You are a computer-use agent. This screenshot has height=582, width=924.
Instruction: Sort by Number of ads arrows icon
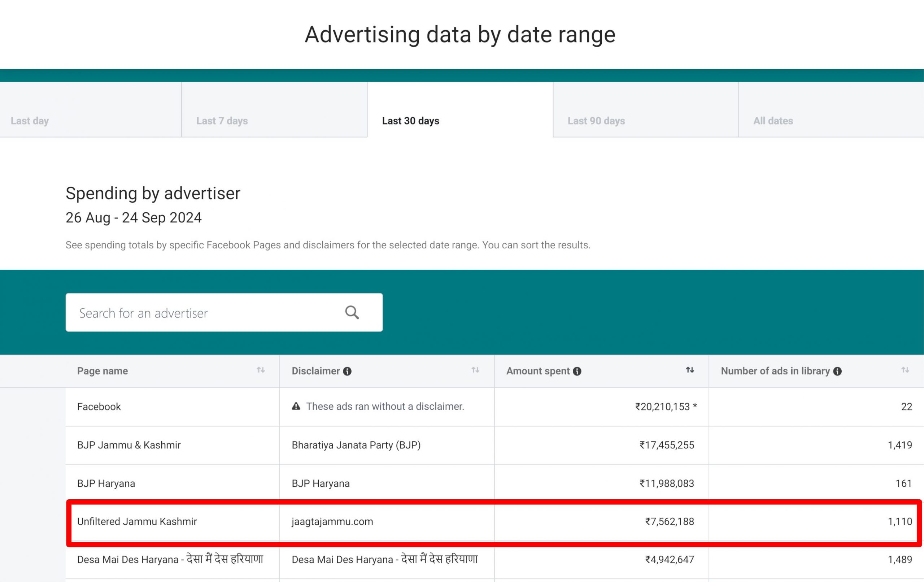pos(905,370)
